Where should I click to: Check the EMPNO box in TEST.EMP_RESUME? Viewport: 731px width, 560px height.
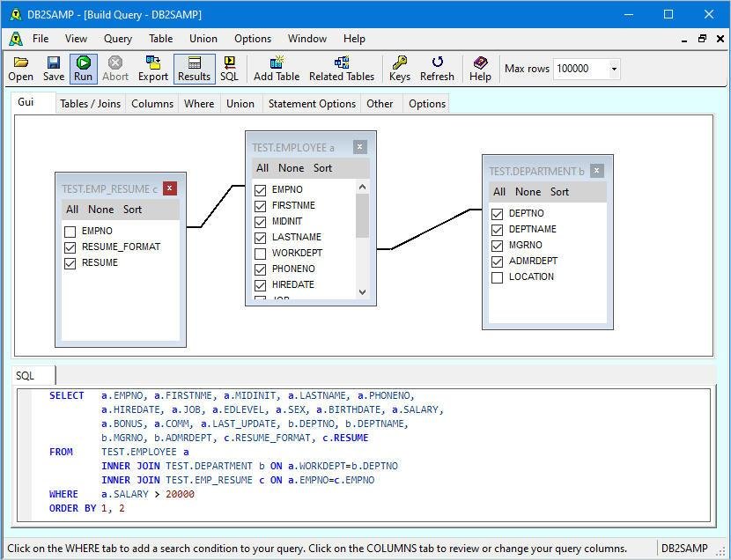point(70,232)
